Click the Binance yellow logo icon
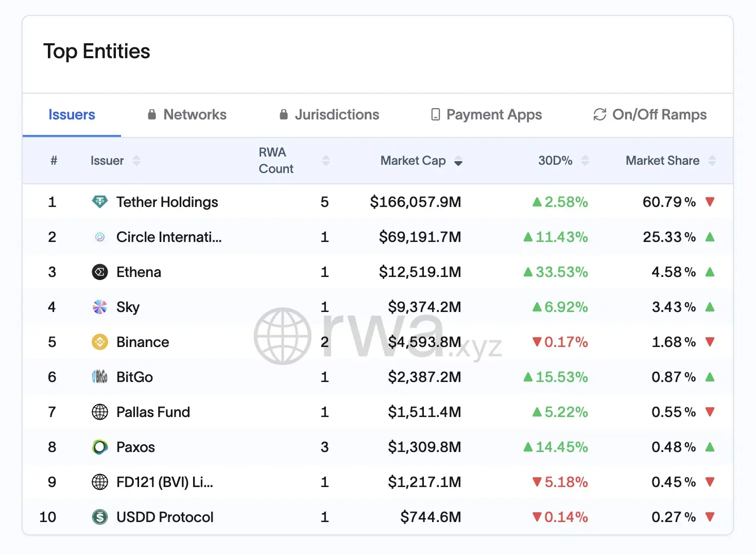The height and width of the screenshot is (555, 756). (x=100, y=342)
